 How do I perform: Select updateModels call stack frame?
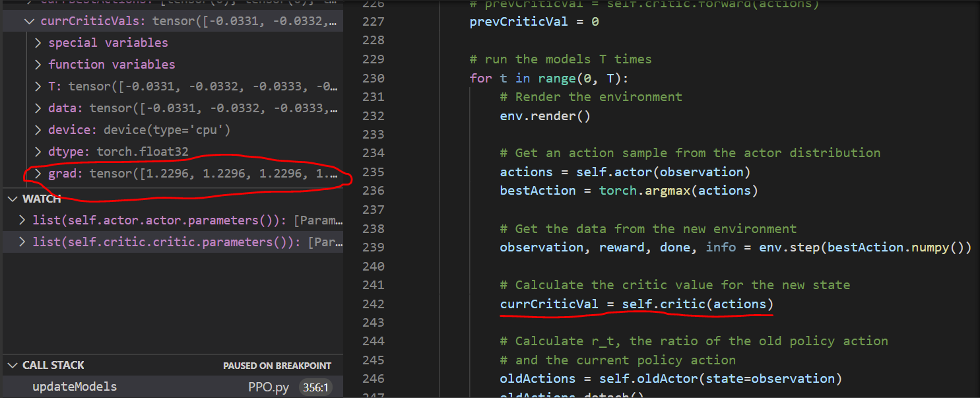pos(172,387)
